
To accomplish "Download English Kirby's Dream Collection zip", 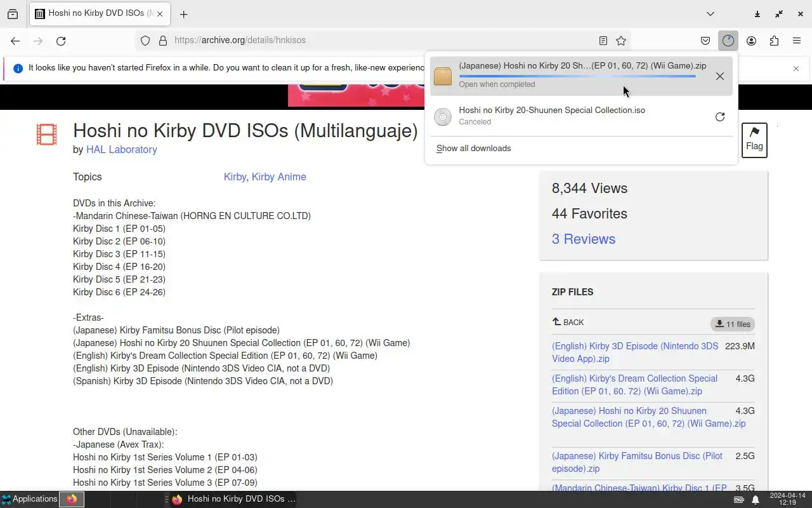I will click(x=634, y=385).
